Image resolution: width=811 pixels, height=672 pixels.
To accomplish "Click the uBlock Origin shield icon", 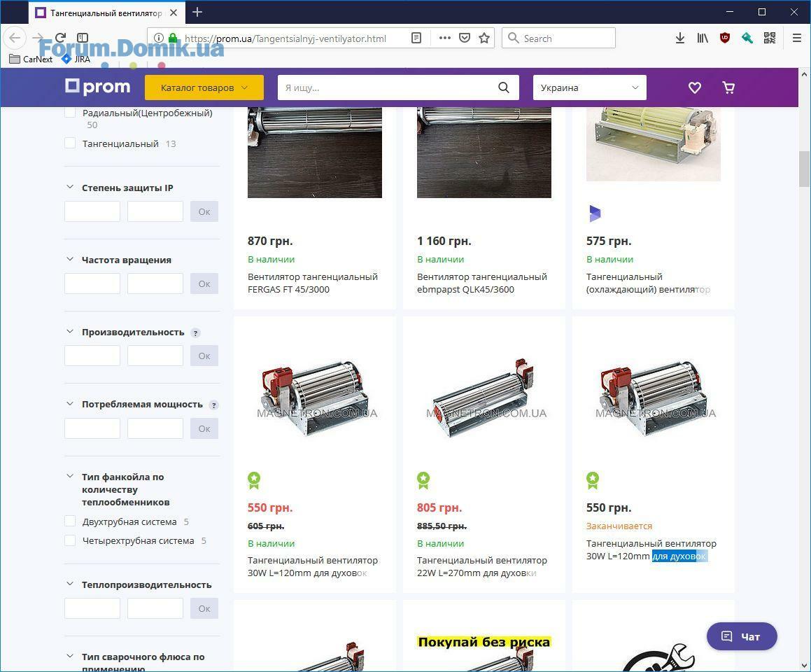I will 725,38.
